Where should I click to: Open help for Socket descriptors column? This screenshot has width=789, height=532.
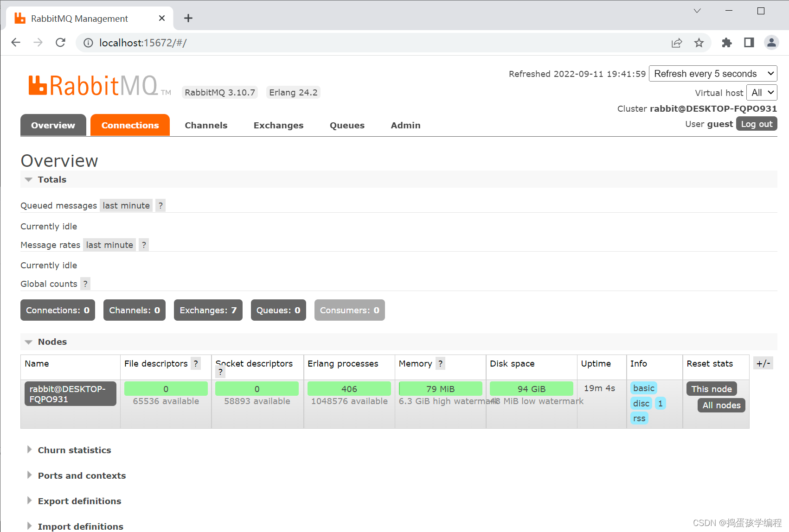[x=220, y=372]
